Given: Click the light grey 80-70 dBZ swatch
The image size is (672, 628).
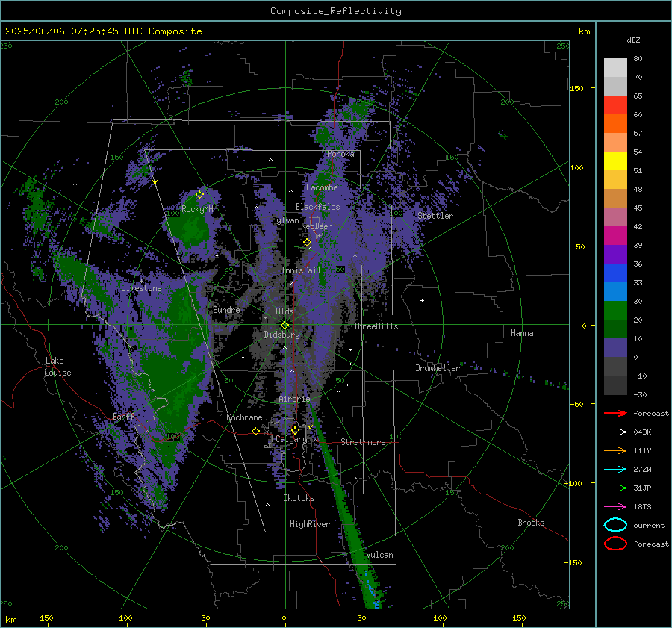Looking at the screenshot, I should (615, 68).
